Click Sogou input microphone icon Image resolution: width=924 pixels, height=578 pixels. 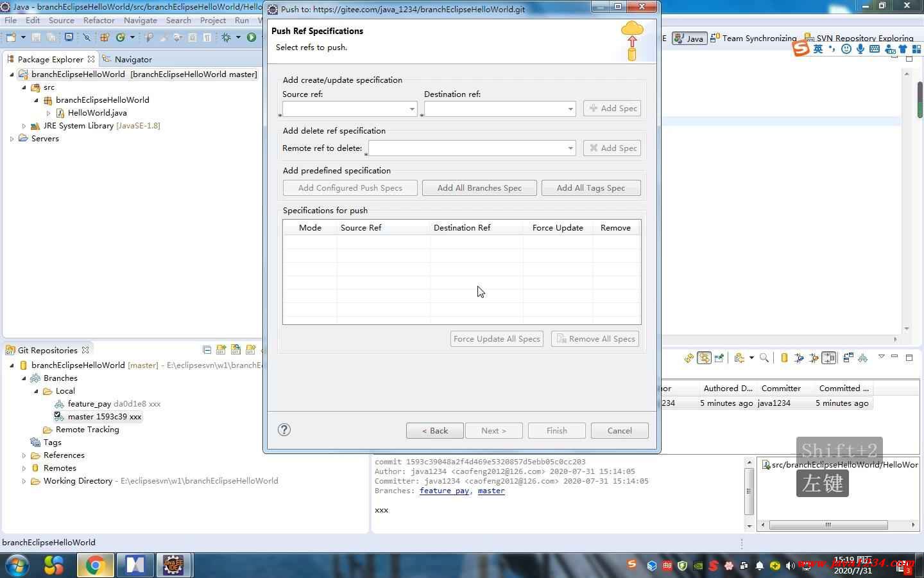860,49
